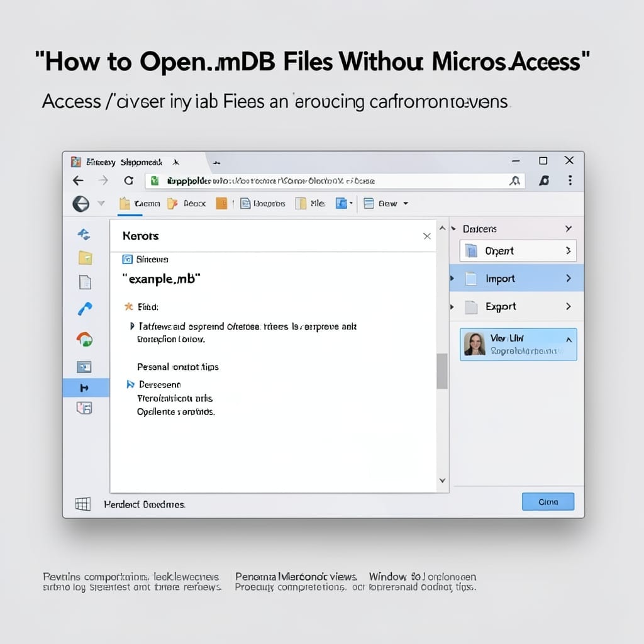Click the browser forward arrow
The image size is (644, 644).
coord(103,180)
